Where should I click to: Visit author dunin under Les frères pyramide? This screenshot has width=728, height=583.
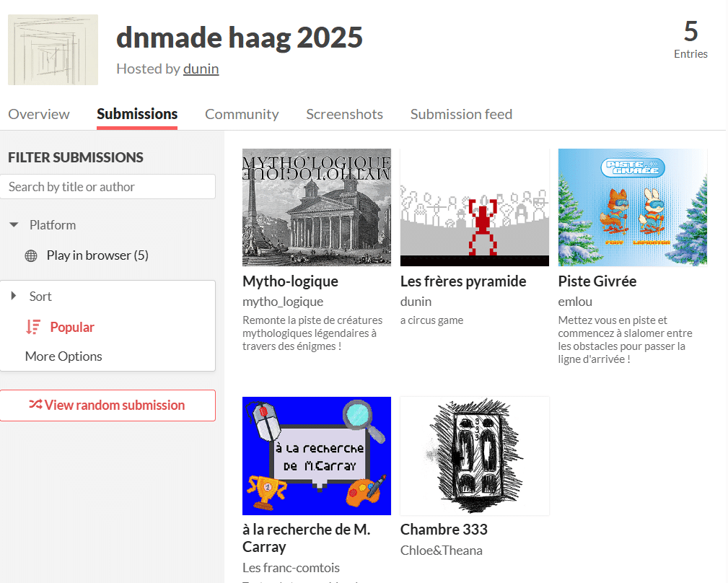(x=416, y=302)
